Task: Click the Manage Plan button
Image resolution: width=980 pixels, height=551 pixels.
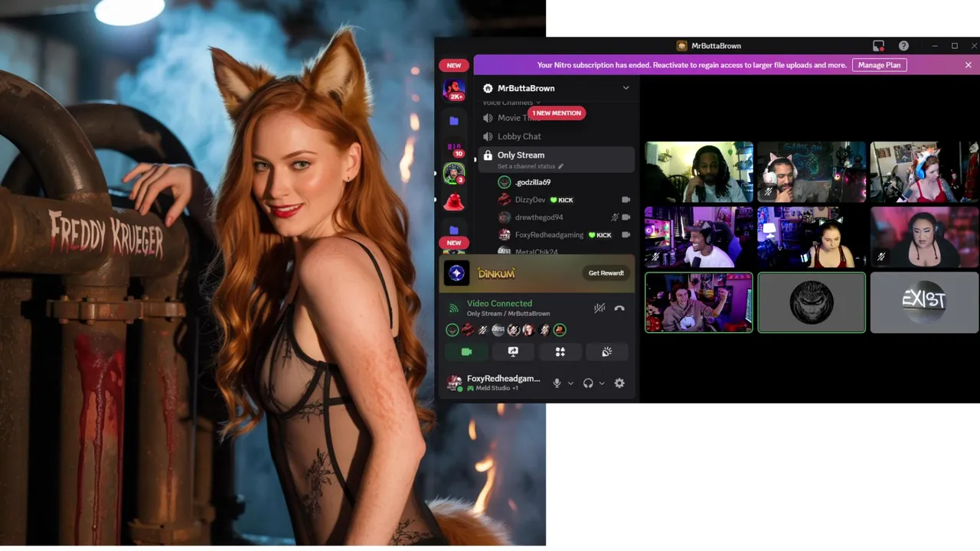Action: pos(879,65)
